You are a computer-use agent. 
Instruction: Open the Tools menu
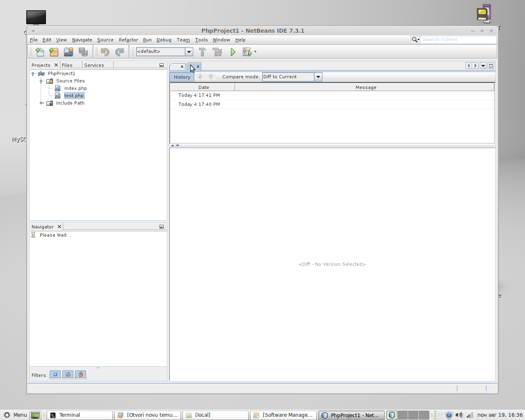(x=201, y=40)
